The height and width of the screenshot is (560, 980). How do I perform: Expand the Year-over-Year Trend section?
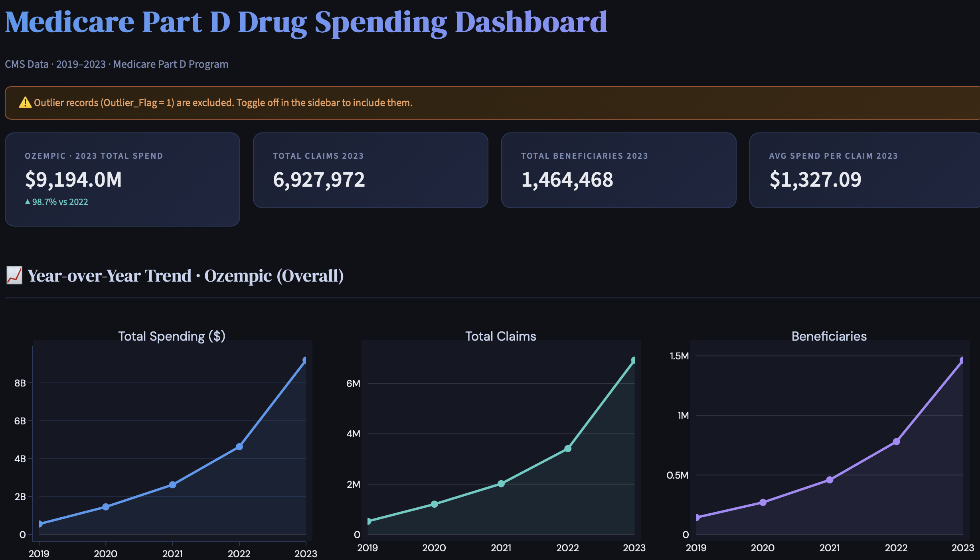point(176,275)
